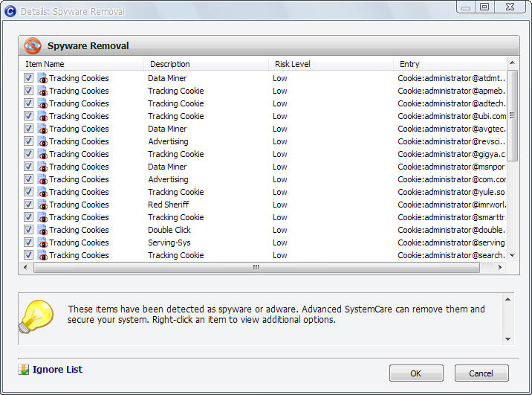Click the horizontal scrollbar right arrow
This screenshot has height=395, width=532.
pos(500,268)
